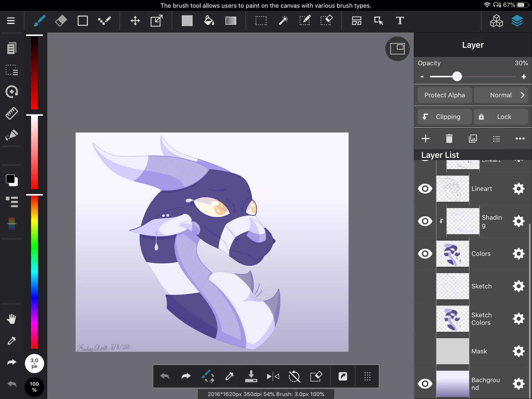
Task: Select the Eraser tool
Action: (61, 21)
